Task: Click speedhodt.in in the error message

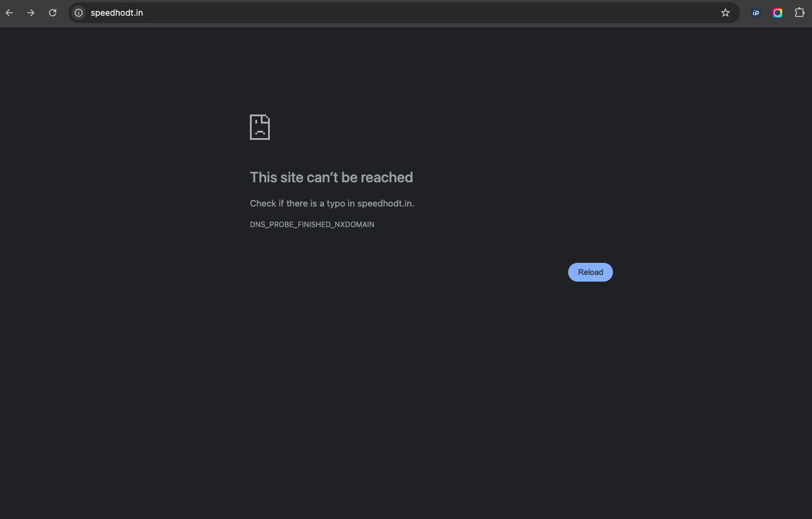Action: (x=385, y=203)
